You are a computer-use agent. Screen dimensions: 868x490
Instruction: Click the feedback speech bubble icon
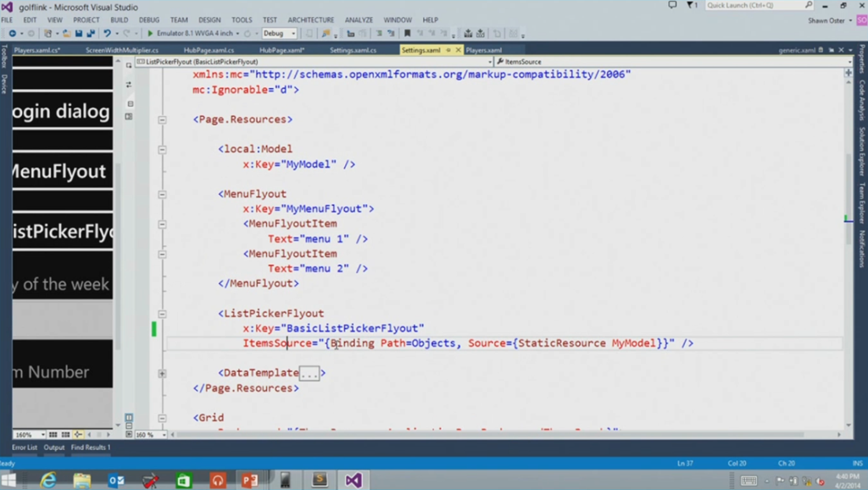(x=672, y=5)
